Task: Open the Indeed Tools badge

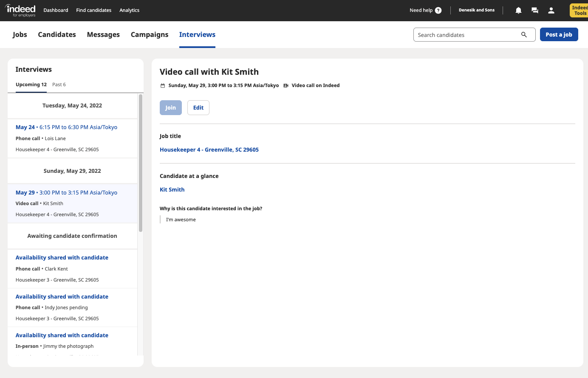Action: coord(579,11)
